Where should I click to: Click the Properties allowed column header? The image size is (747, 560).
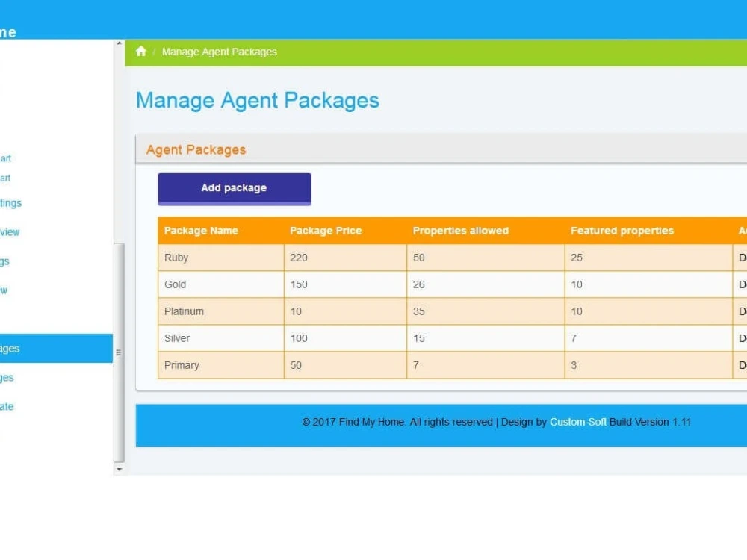pos(486,231)
